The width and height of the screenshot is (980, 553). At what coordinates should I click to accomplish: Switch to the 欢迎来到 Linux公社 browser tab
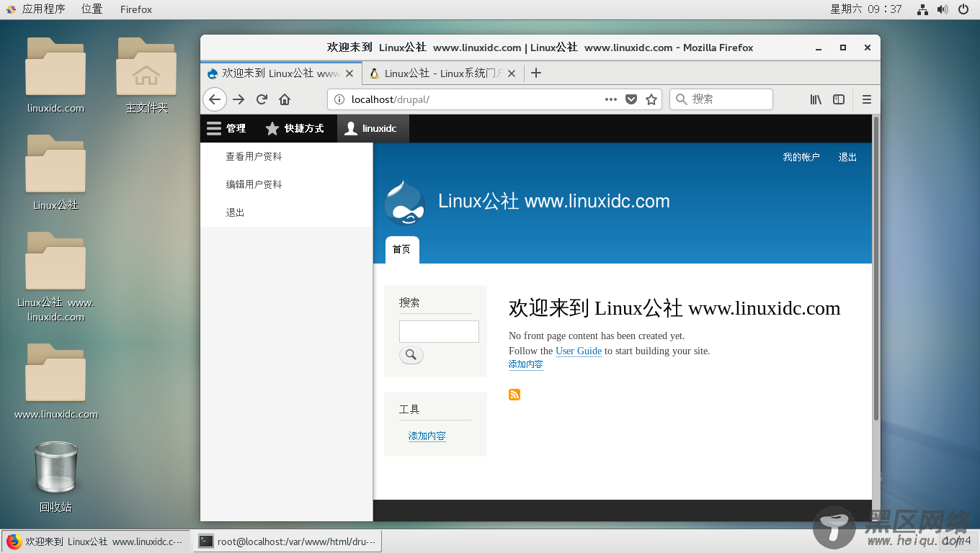pos(281,73)
